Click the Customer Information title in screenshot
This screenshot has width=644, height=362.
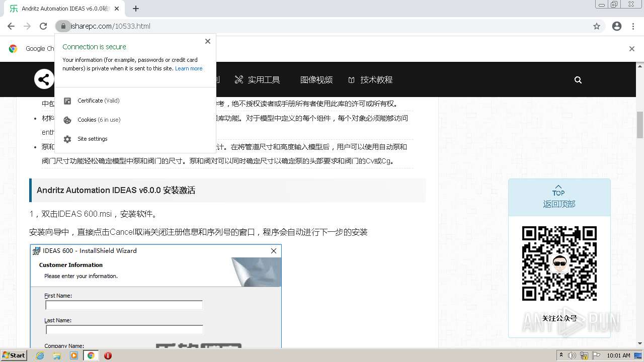coord(71,265)
